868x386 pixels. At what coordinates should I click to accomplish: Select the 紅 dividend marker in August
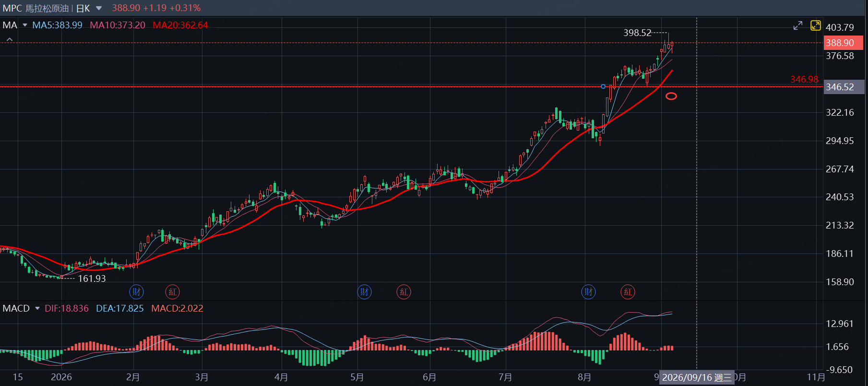[x=628, y=291]
